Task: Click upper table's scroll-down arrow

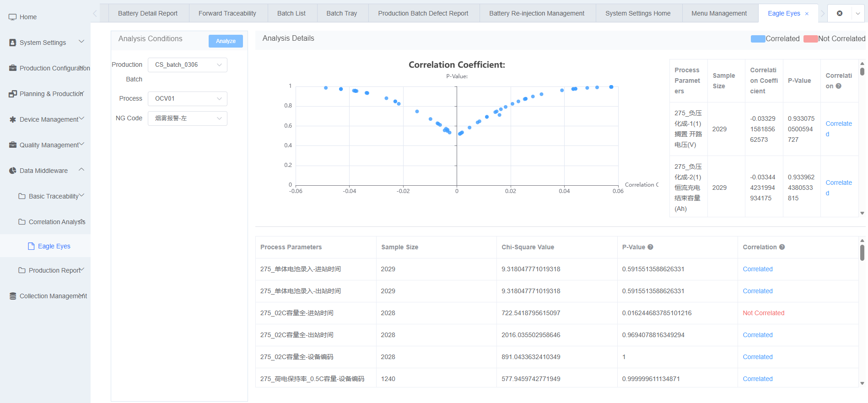Action: [862, 213]
